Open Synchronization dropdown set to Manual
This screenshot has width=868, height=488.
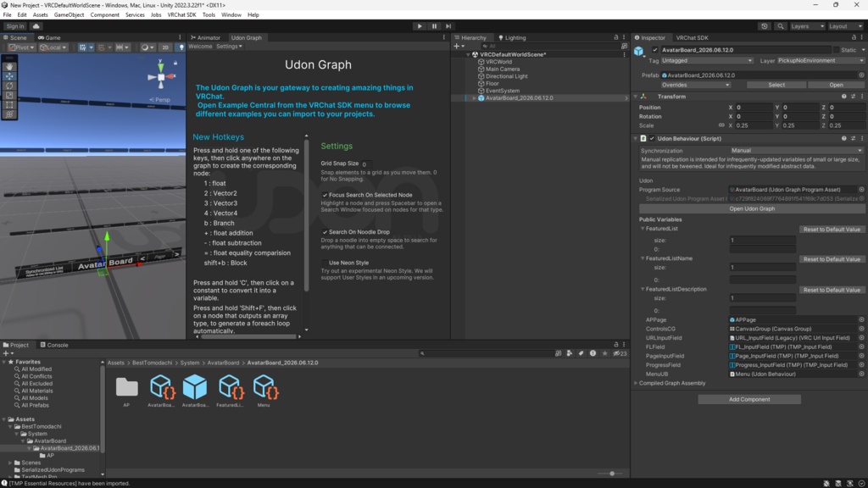tap(796, 151)
